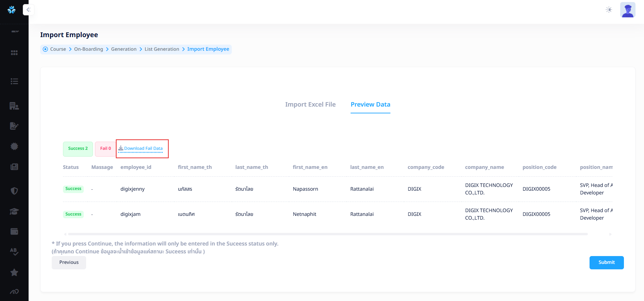Viewport: 644px width, 301px height.
Task: Select the Preview Data tab
Action: (370, 105)
